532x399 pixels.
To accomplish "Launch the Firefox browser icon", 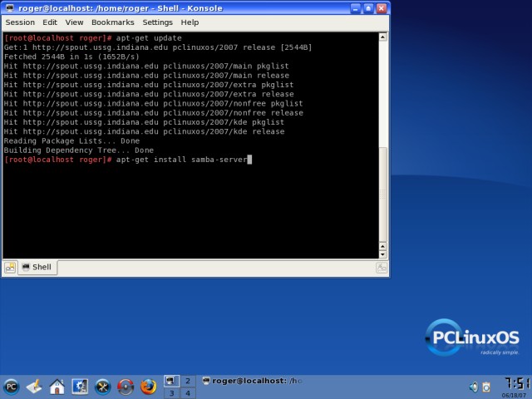I will pos(148,387).
